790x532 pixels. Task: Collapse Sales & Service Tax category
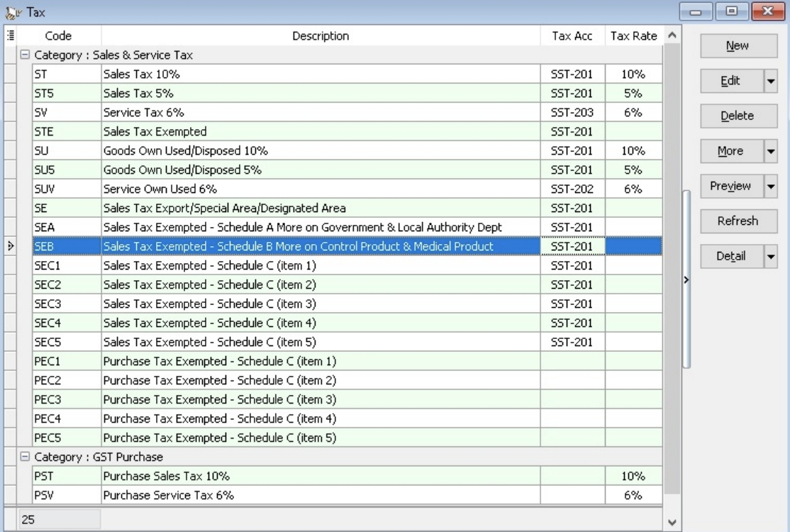click(25, 55)
